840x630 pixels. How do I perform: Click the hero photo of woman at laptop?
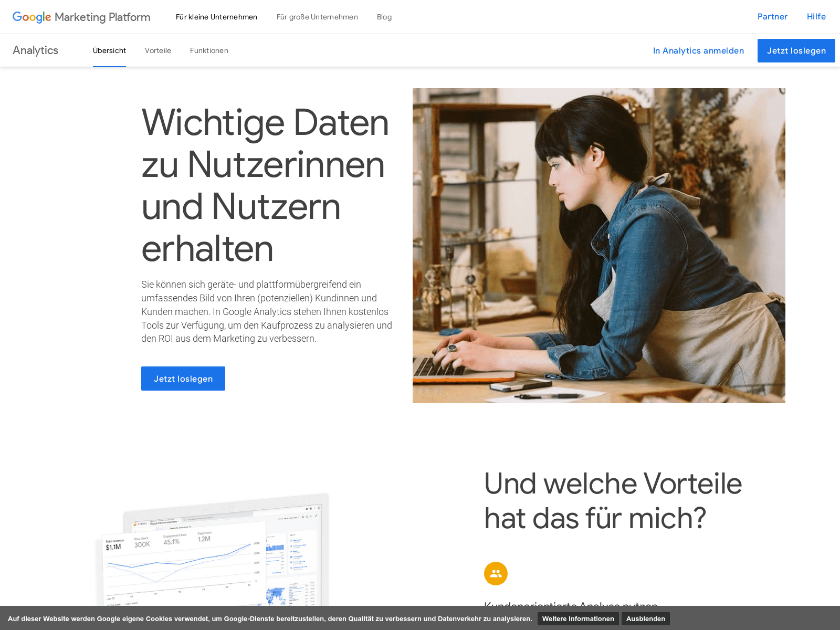click(599, 246)
